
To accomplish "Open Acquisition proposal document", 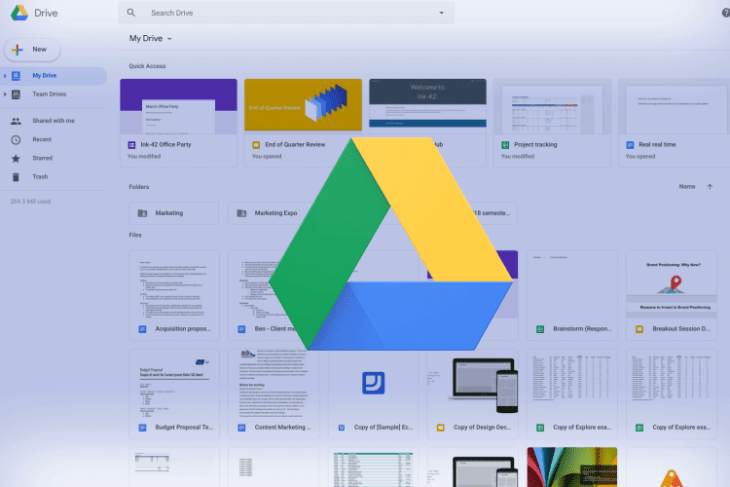I will (174, 295).
